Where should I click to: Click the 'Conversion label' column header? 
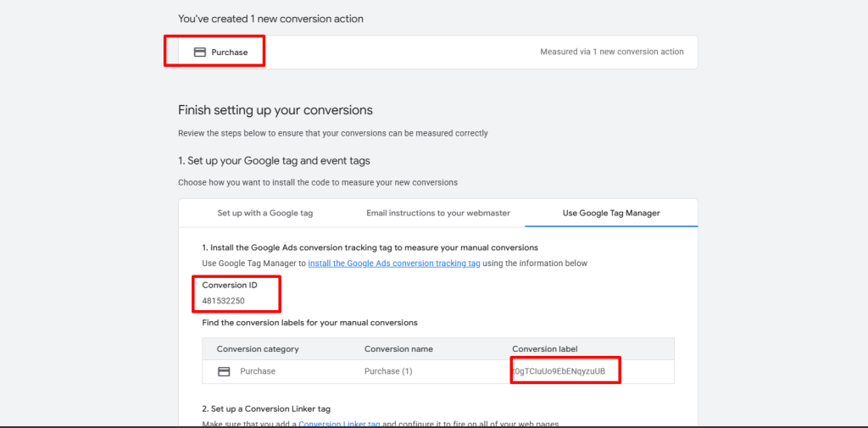click(x=546, y=348)
